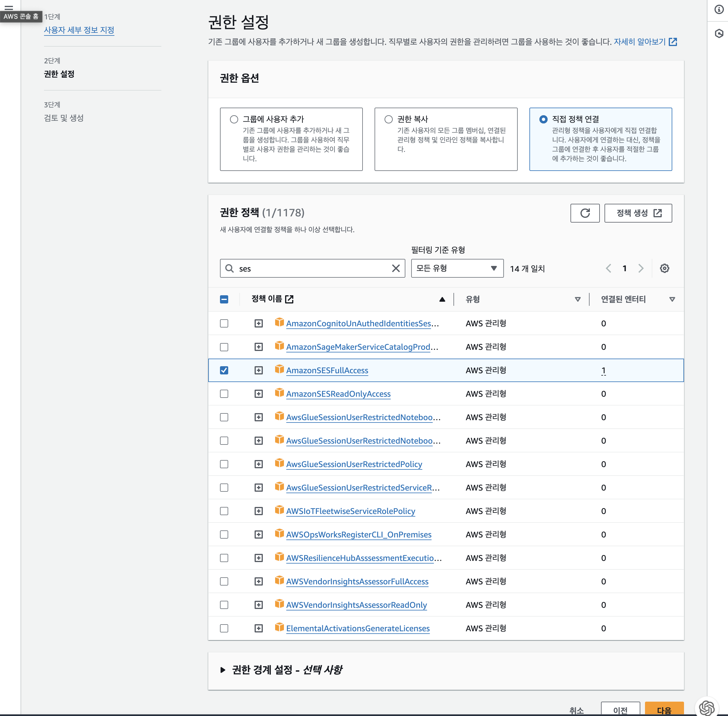Click the hexagon help icon on right sidebar

coord(719,33)
